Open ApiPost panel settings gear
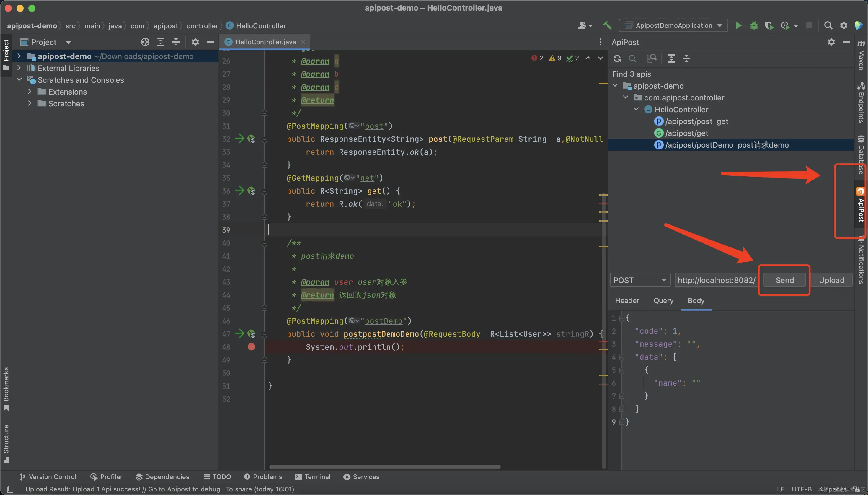 831,42
